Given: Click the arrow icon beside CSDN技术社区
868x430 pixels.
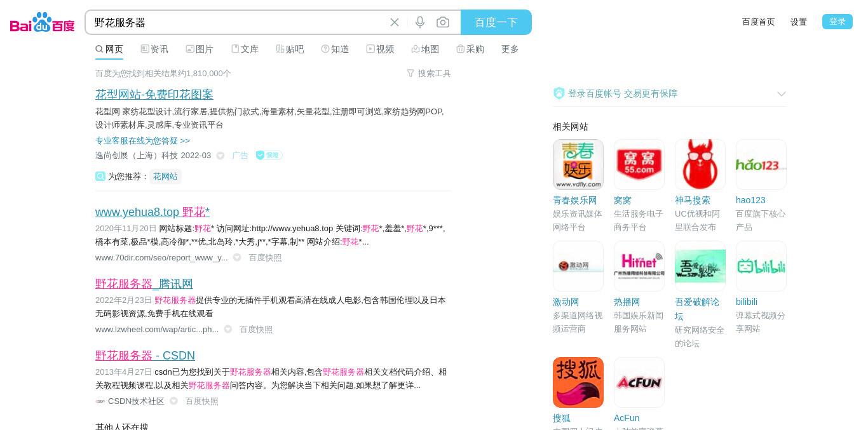Looking at the screenshot, I should (173, 401).
